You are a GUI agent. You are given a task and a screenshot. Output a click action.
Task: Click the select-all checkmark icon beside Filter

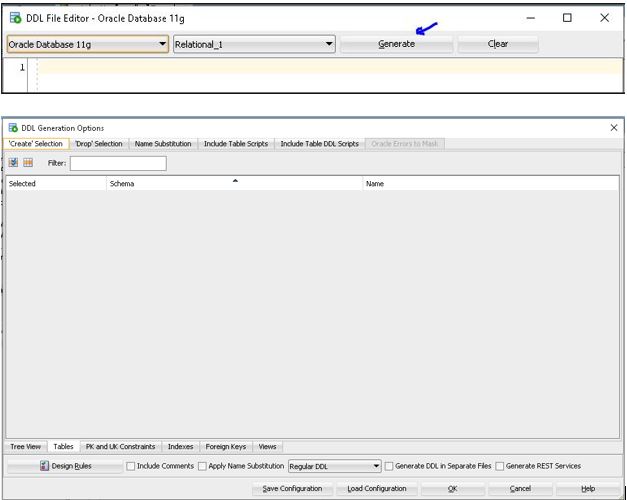tap(14, 163)
